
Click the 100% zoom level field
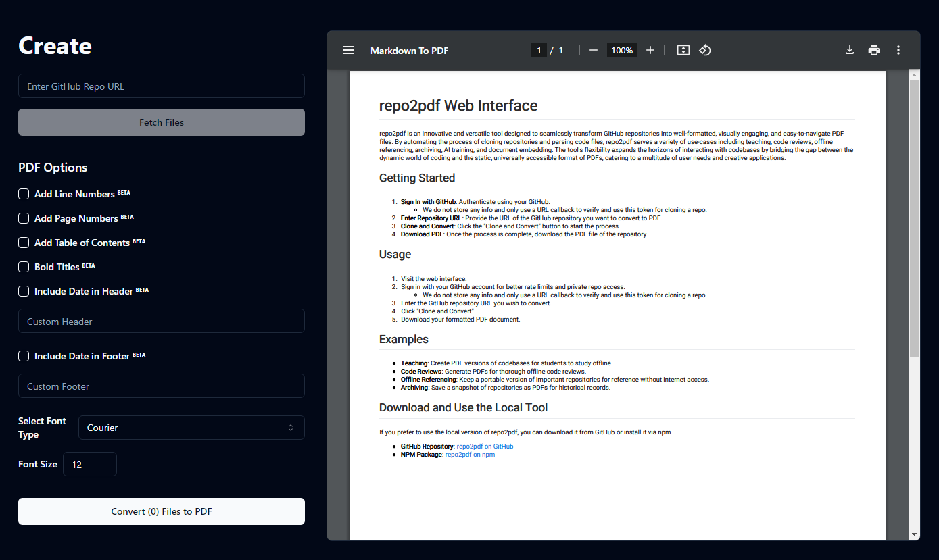coord(622,50)
